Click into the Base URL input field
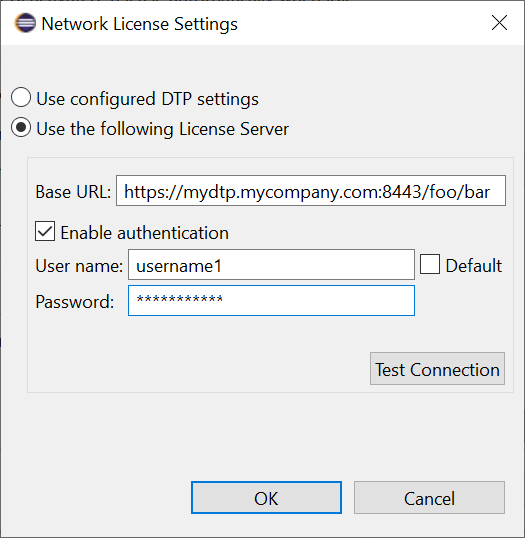This screenshot has width=525, height=538. 311,191
